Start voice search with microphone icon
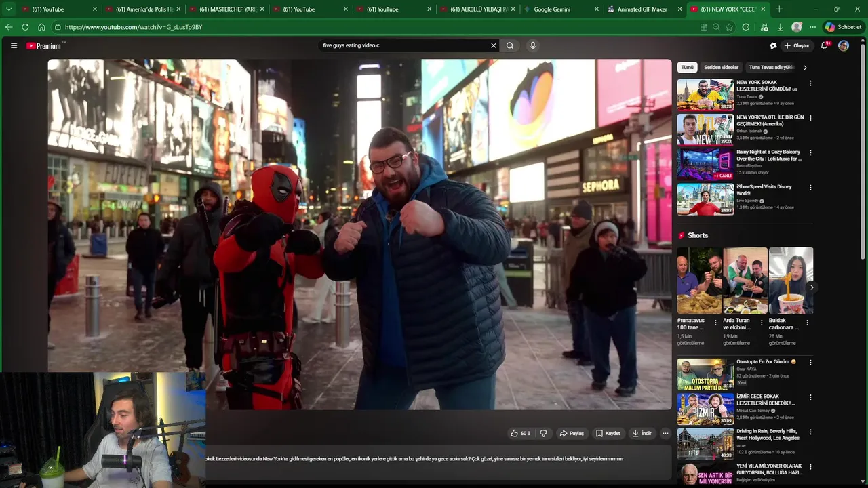 [533, 45]
